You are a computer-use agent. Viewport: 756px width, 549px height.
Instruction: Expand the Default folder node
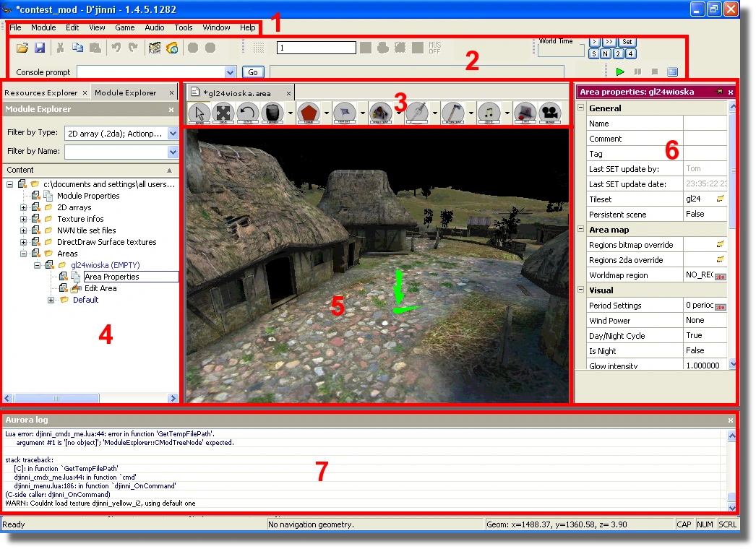pos(51,300)
